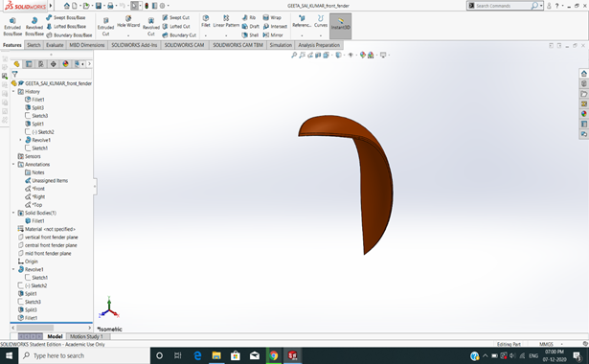Open the Hole Wizard tool
The height and width of the screenshot is (364, 589).
[128, 21]
